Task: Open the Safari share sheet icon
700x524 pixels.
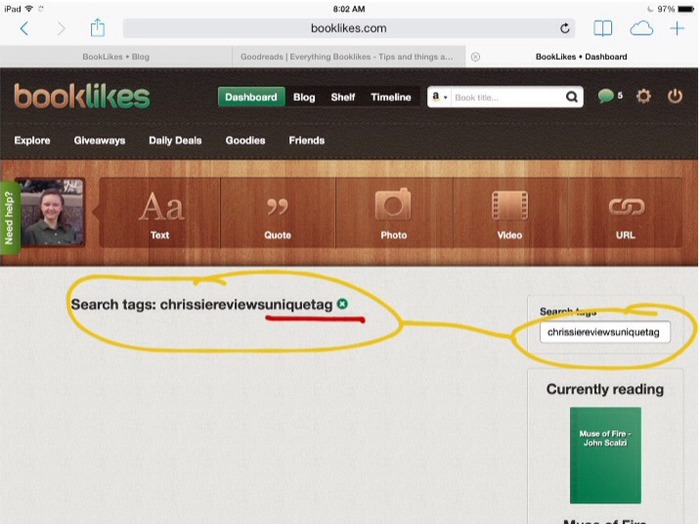Action: pos(97,28)
